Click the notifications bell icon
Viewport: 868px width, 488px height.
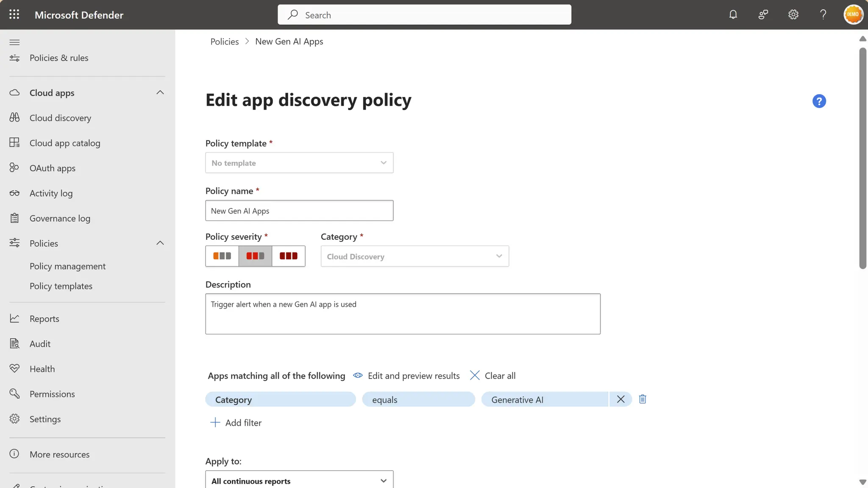[x=733, y=14]
